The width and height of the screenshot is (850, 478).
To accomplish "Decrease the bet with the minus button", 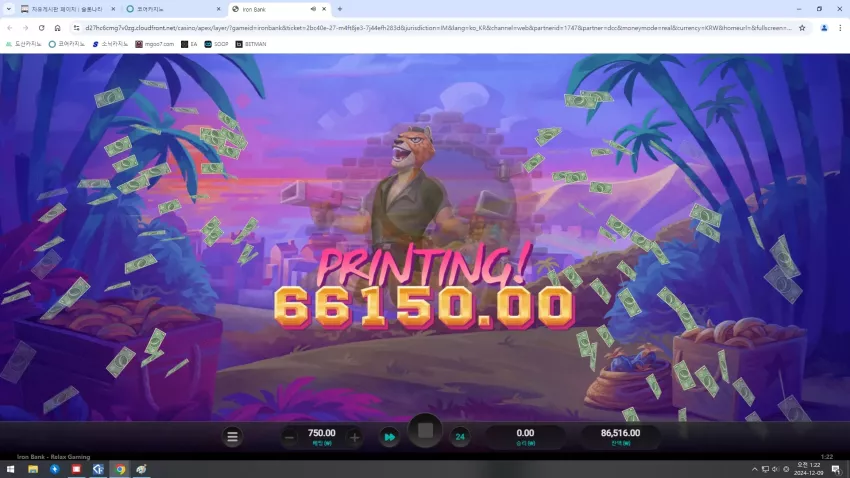I will [289, 437].
